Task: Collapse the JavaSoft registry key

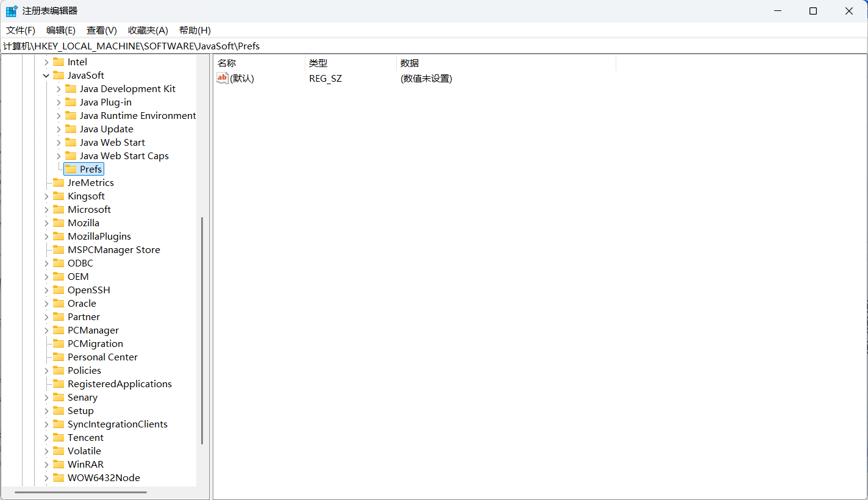Action: pyautogui.click(x=46, y=75)
